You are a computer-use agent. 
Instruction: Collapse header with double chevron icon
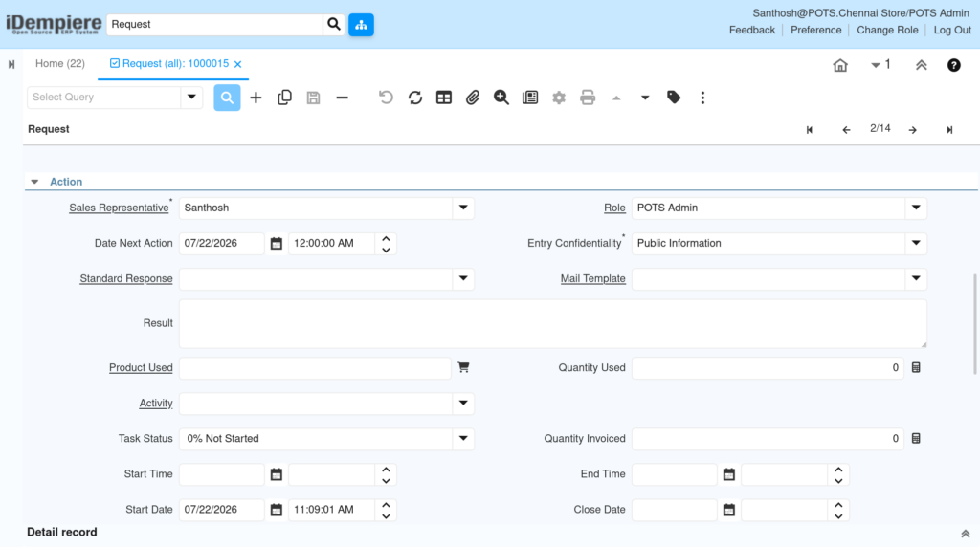click(922, 65)
